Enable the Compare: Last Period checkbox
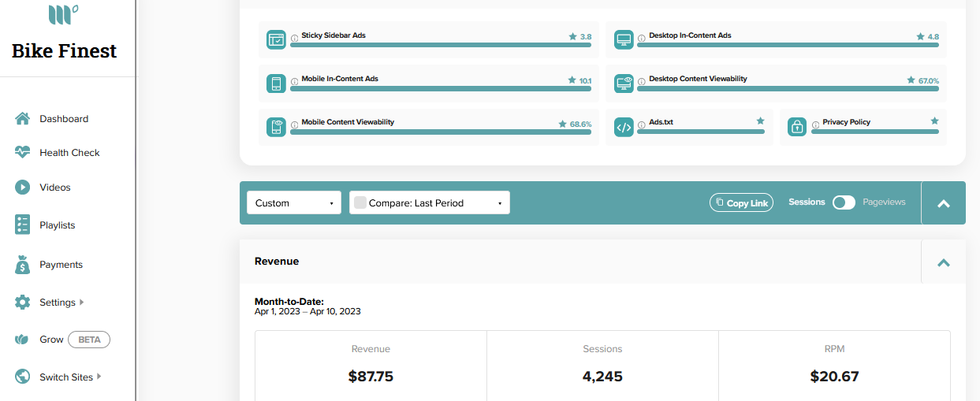 [360, 202]
